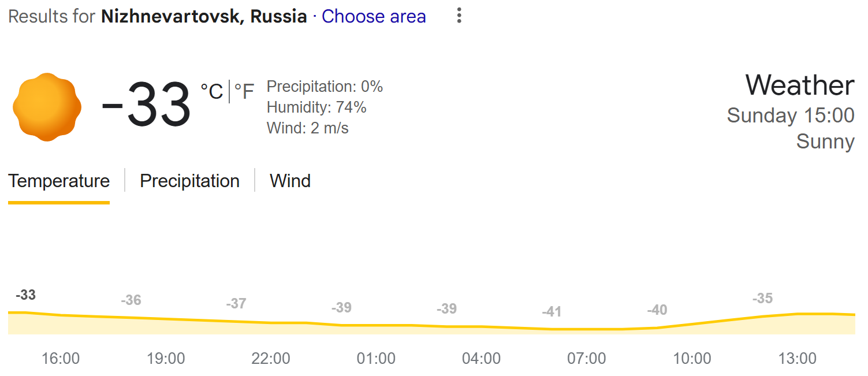Image resolution: width=868 pixels, height=376 pixels.
Task: Select the 16:00 time on the chart
Action: click(x=61, y=359)
